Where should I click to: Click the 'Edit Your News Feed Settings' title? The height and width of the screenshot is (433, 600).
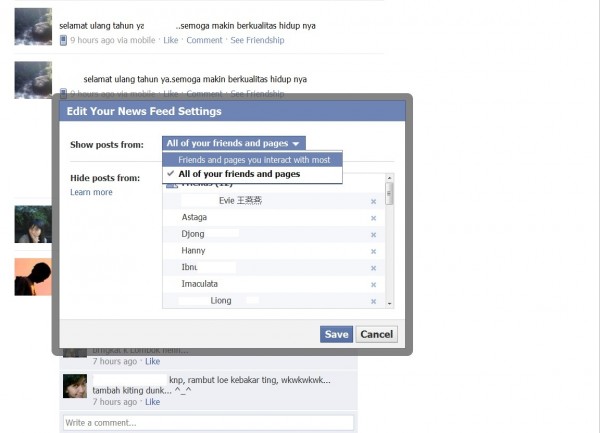click(144, 111)
